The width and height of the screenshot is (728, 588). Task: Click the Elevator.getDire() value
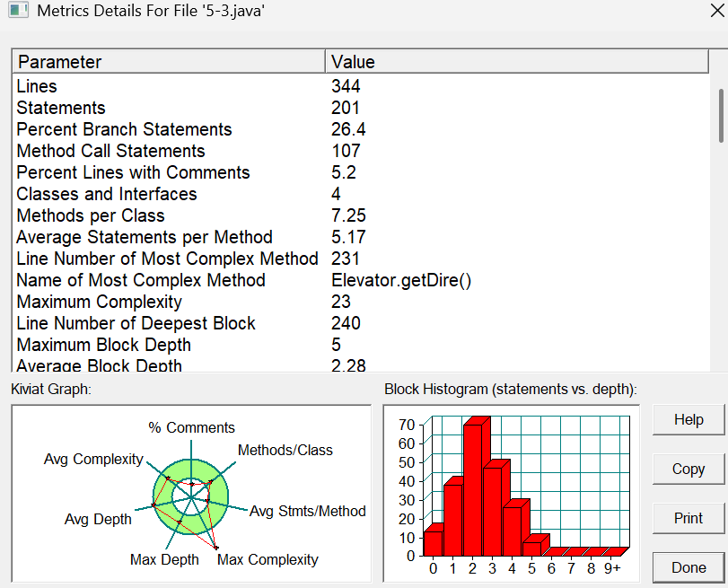(x=401, y=280)
